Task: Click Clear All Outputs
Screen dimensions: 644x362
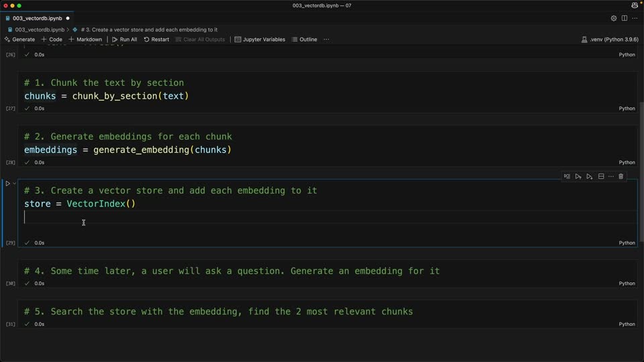Action: [x=200, y=40]
